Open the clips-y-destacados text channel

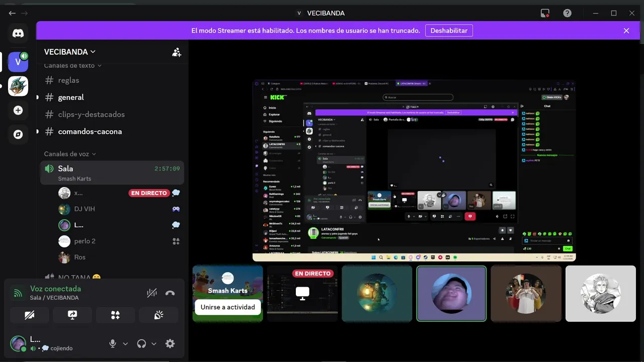112,114
